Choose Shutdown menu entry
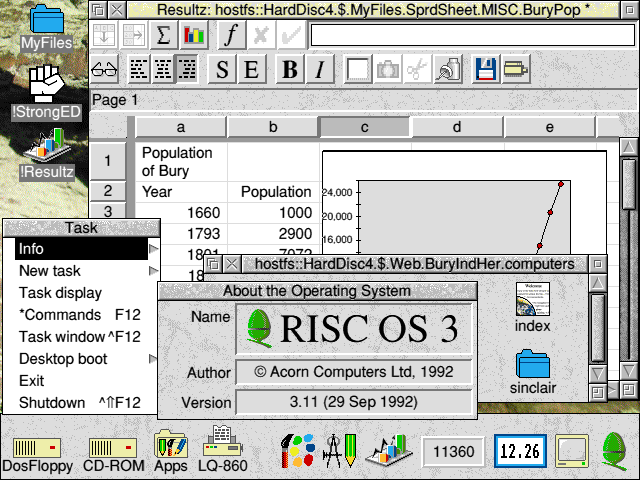Viewport: 640px width, 480px height. 81,403
